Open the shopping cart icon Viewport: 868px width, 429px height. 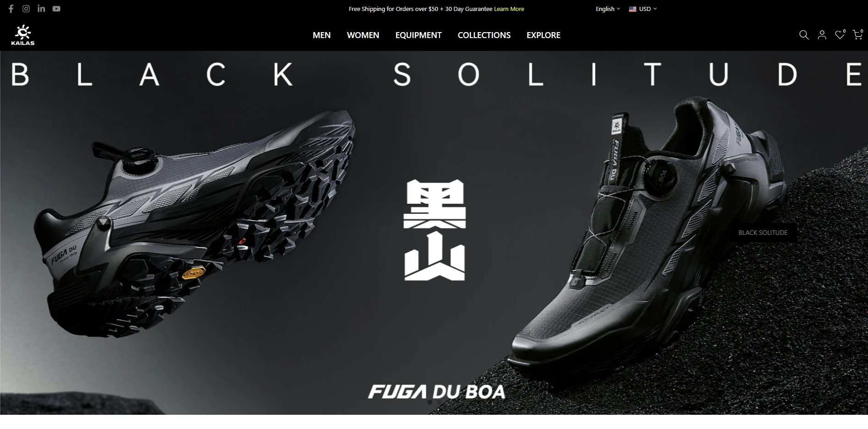pyautogui.click(x=857, y=35)
